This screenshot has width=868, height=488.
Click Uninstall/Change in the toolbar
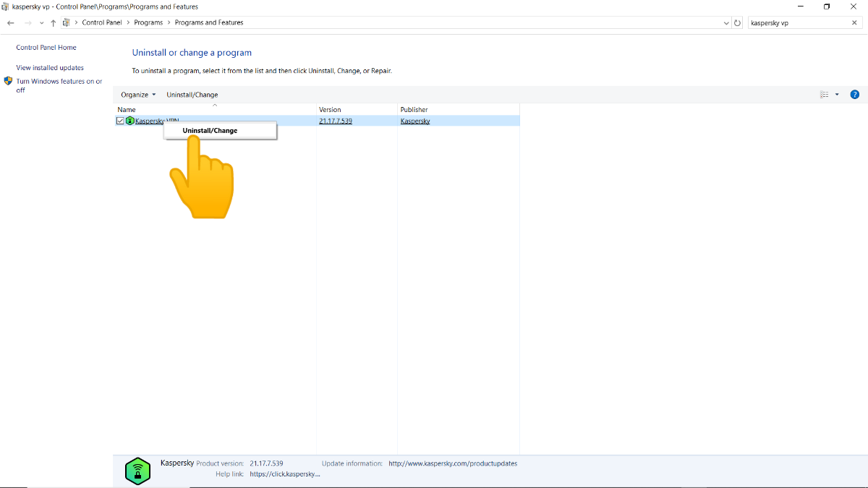click(x=192, y=95)
